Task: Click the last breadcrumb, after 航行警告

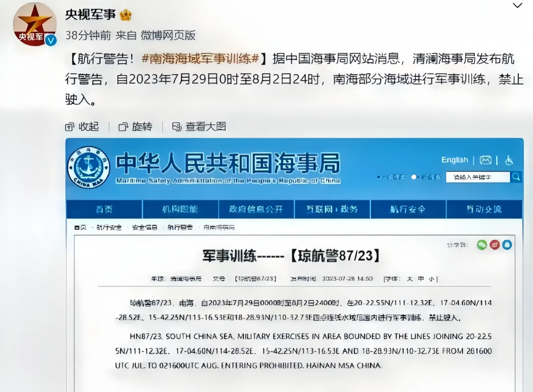Action: (219, 227)
